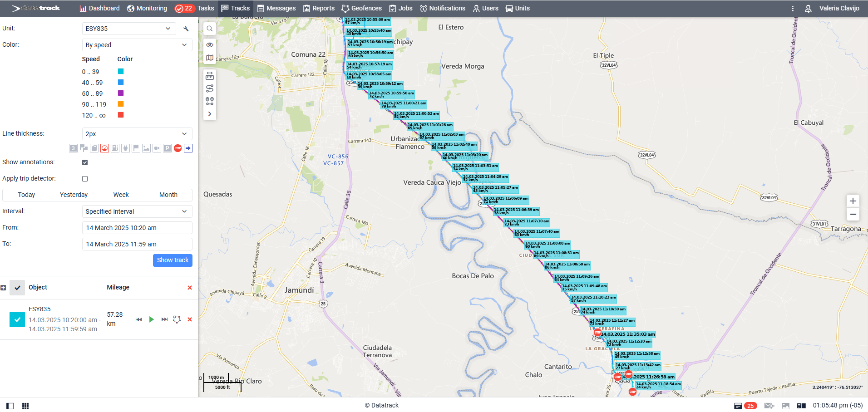868x412 pixels.
Task: Toggle the ESY835 track checkbox
Action: [x=17, y=319]
